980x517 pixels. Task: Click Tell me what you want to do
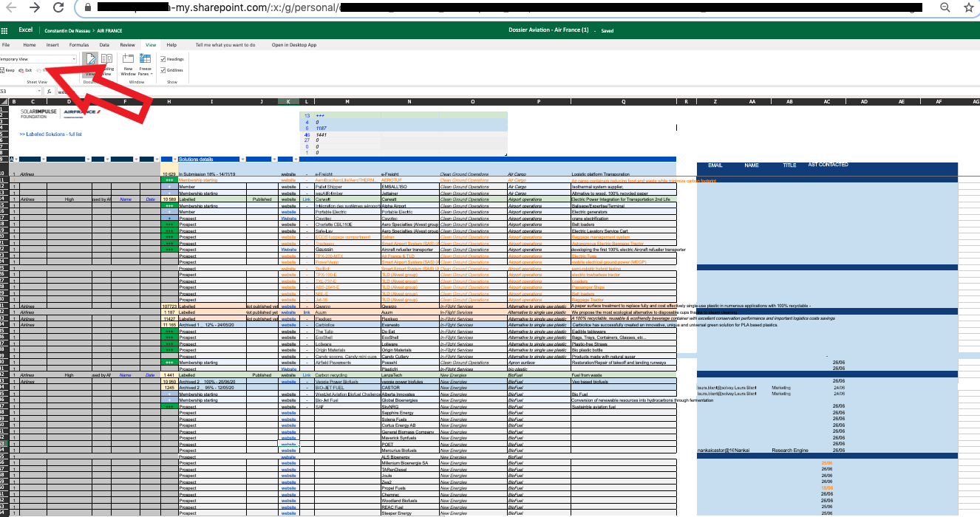point(225,45)
